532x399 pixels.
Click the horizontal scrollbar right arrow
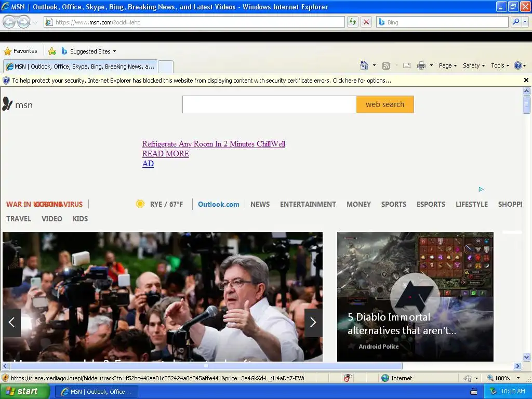[x=517, y=366]
